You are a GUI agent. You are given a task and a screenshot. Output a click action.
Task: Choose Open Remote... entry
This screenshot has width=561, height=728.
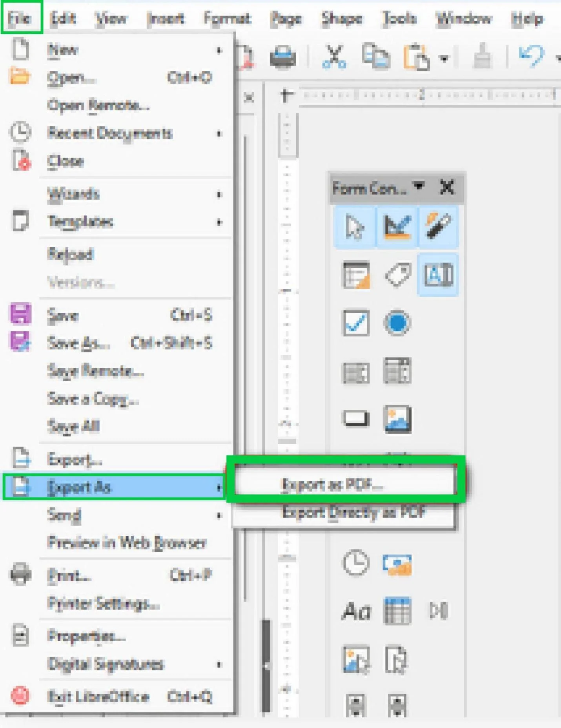point(118,105)
